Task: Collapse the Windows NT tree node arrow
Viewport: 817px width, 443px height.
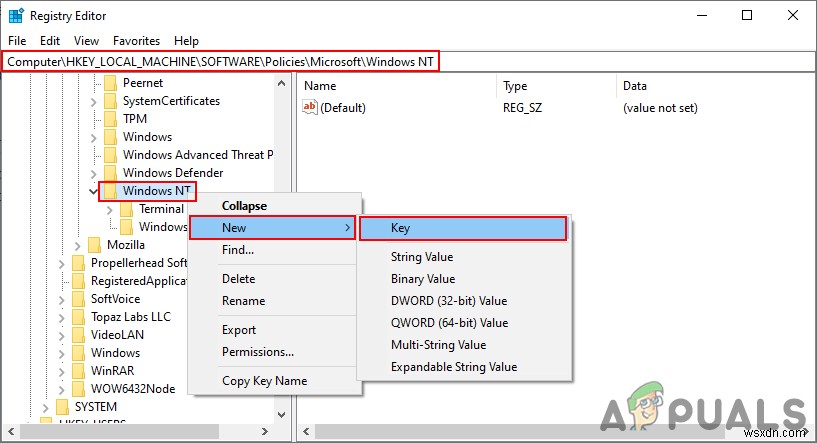Action: (94, 191)
